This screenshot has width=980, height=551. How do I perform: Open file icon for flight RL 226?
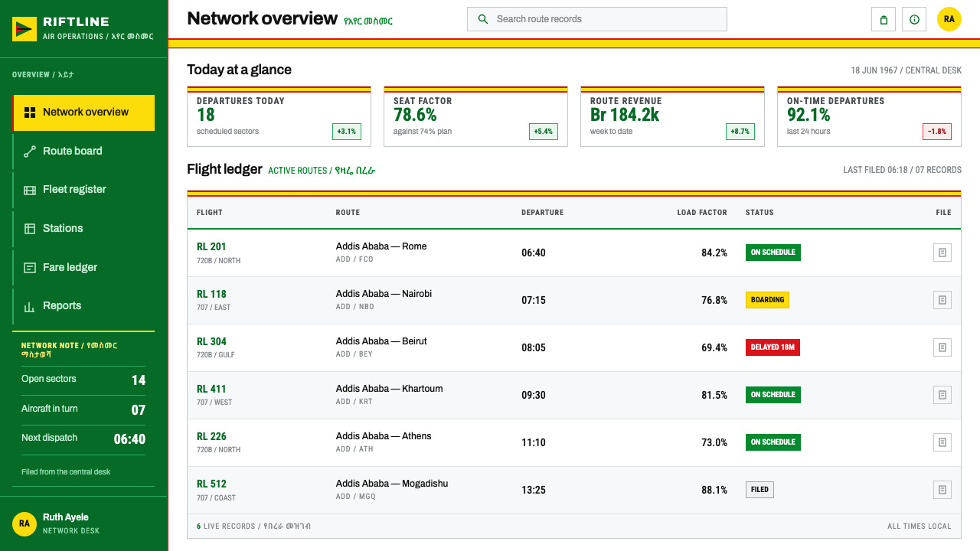coord(942,442)
